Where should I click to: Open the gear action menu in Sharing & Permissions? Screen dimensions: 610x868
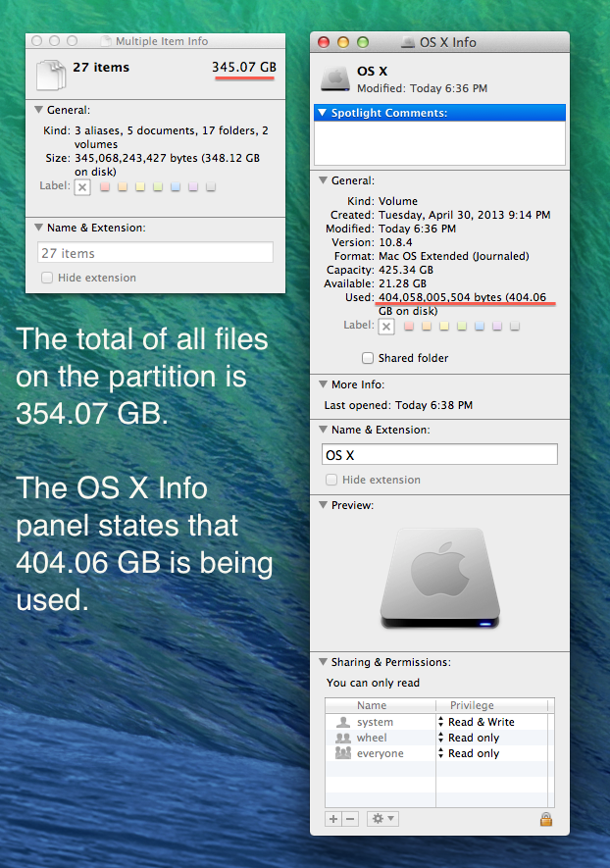382,819
